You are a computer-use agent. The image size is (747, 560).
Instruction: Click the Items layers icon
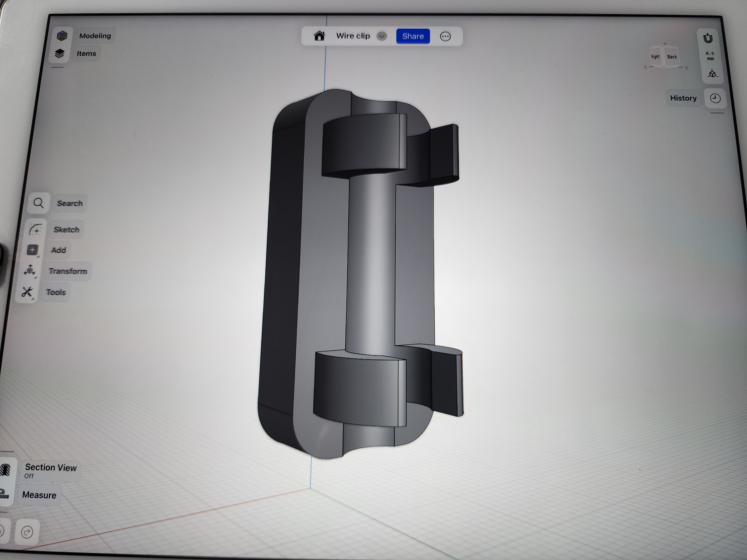click(x=59, y=54)
